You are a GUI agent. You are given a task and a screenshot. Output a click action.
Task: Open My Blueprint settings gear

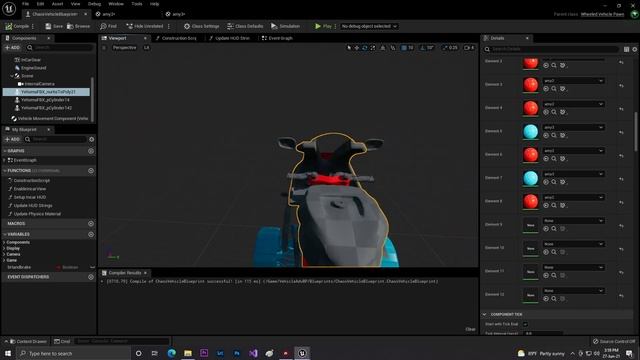(91, 139)
